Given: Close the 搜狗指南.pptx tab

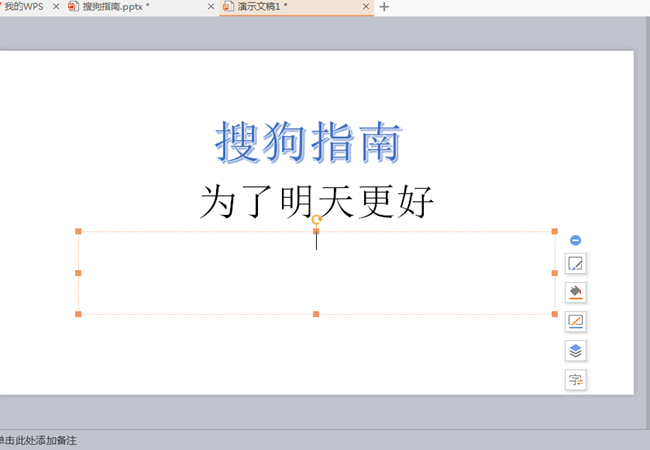Looking at the screenshot, I should click(211, 7).
